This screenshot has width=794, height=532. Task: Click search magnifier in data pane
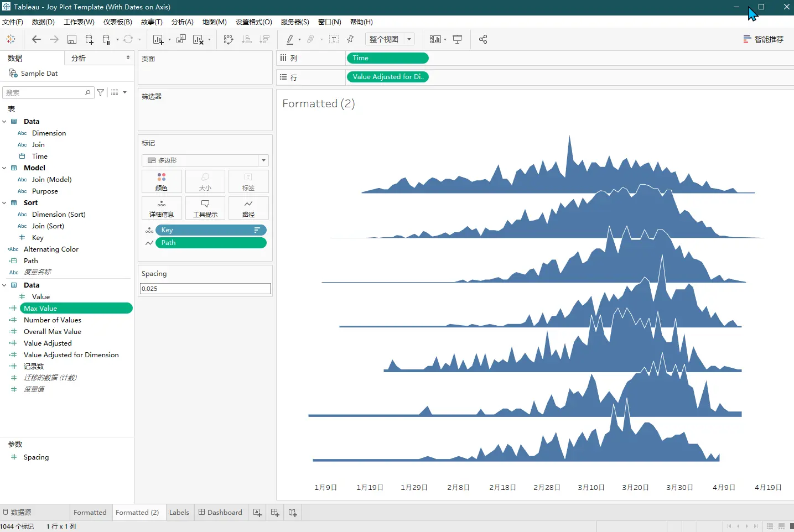pos(87,92)
